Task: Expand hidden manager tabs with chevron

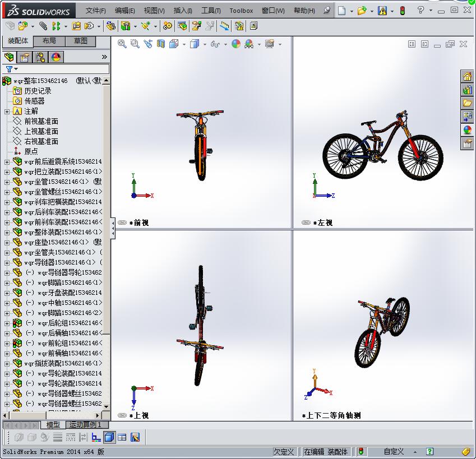Action: point(104,57)
